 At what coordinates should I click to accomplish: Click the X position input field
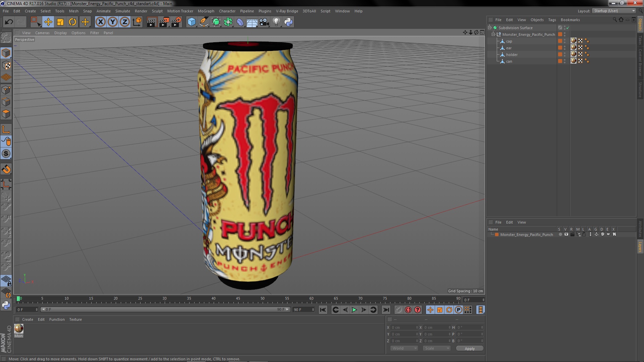pyautogui.click(x=404, y=327)
